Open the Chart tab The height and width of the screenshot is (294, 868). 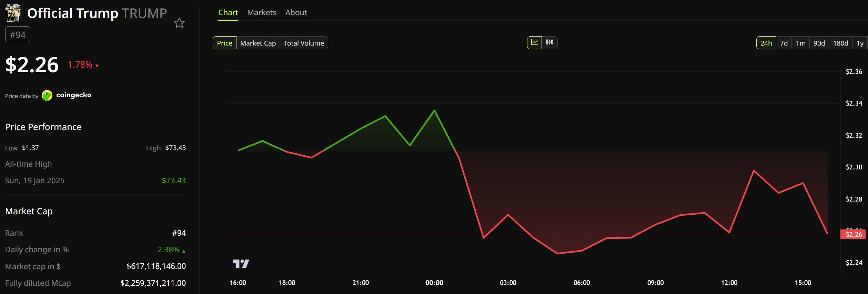click(228, 13)
